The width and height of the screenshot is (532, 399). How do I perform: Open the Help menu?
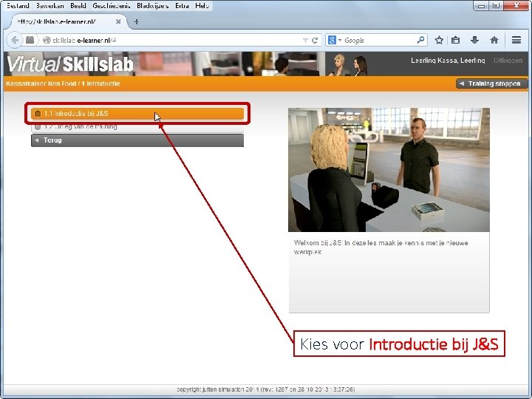[202, 5]
